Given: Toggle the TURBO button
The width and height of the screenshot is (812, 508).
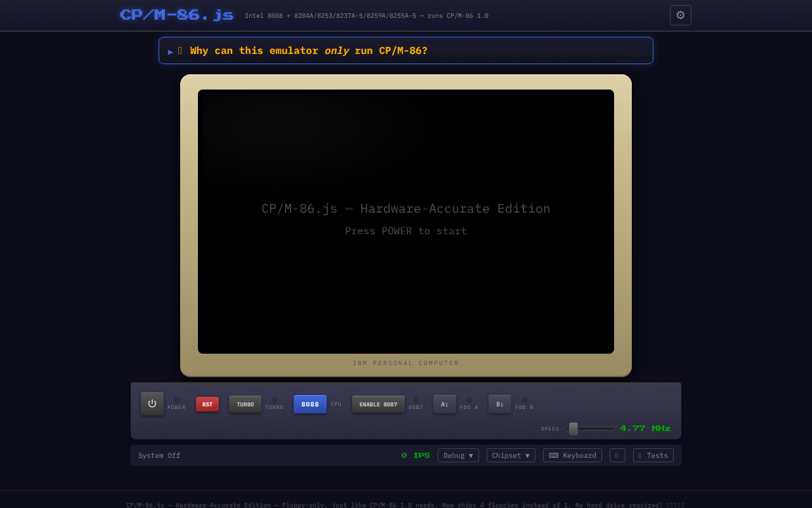Looking at the screenshot, I should (245, 404).
